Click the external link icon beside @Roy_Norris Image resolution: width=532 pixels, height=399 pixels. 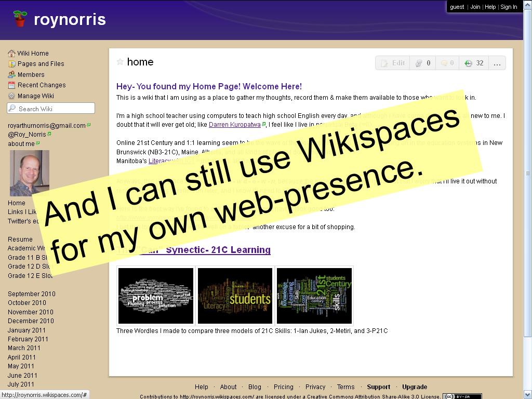tap(49, 134)
